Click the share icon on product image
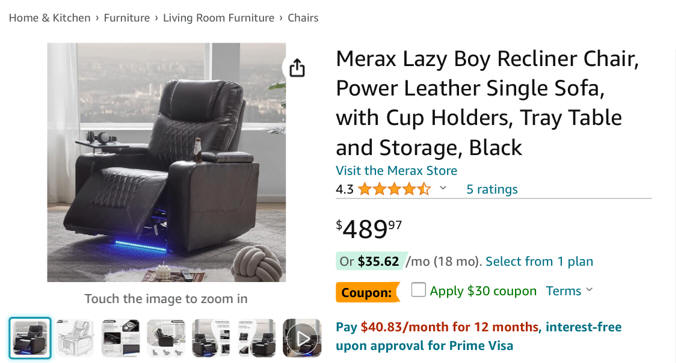Viewport: 676px width, 363px height. pyautogui.click(x=297, y=68)
